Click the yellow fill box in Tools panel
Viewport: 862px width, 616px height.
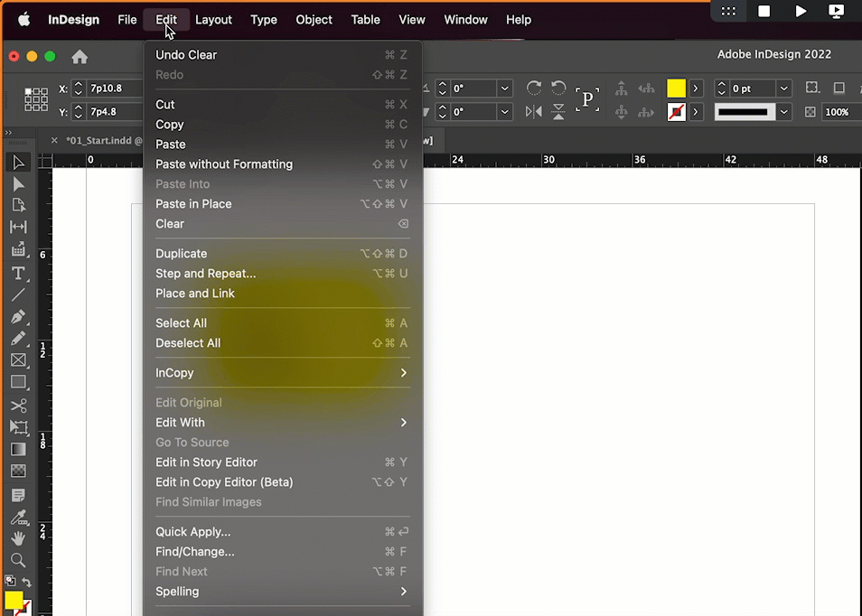[x=14, y=600]
